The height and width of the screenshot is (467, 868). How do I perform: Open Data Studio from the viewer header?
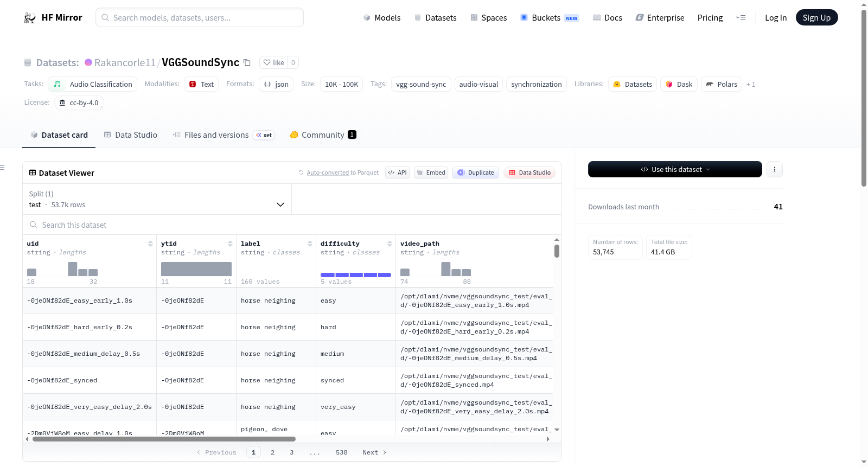click(x=529, y=172)
